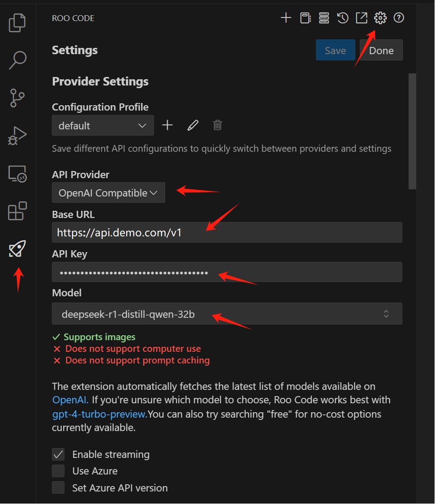Expand the deepseek-r1-distill-qwen-32b Model selector
Image resolution: width=435 pixels, height=504 pixels.
click(227, 314)
